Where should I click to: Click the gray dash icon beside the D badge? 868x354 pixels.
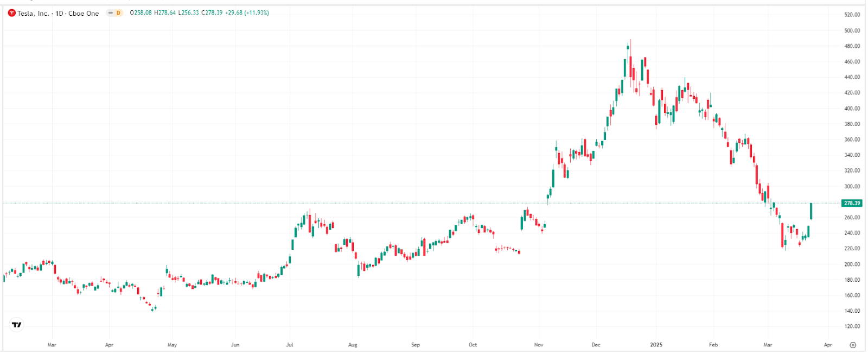pos(111,13)
